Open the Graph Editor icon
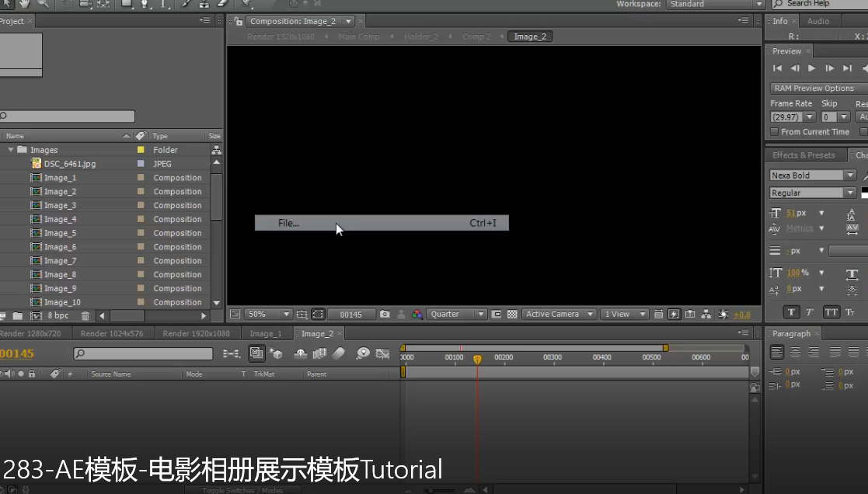The image size is (868, 494). [x=382, y=353]
